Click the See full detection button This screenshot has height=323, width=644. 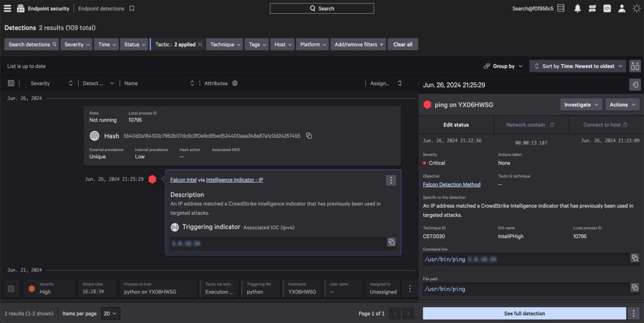point(524,313)
